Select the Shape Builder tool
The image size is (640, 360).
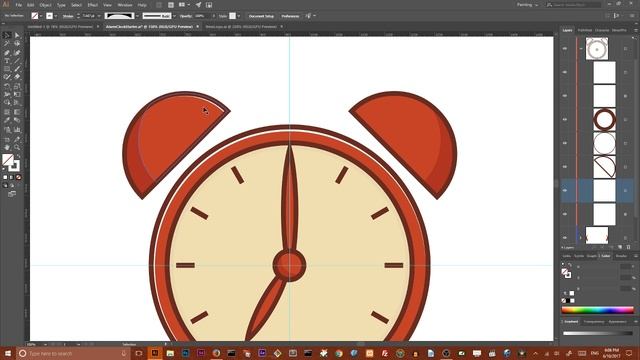[x=7, y=103]
